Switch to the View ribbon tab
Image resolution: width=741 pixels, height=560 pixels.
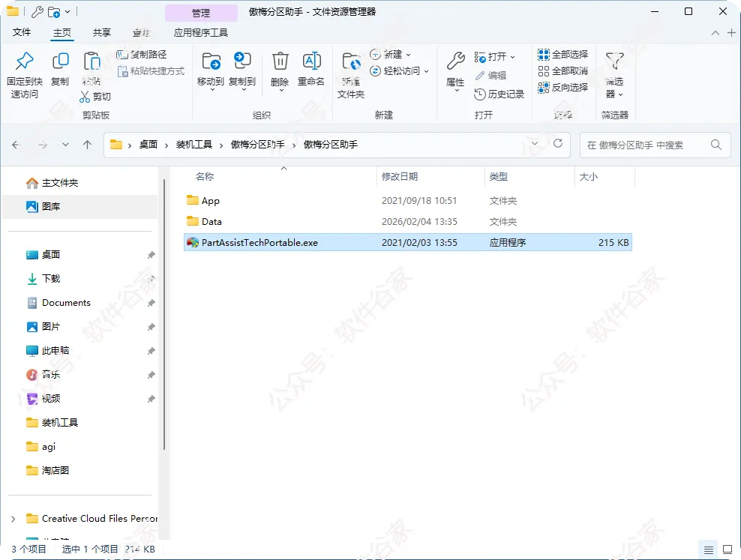point(141,32)
